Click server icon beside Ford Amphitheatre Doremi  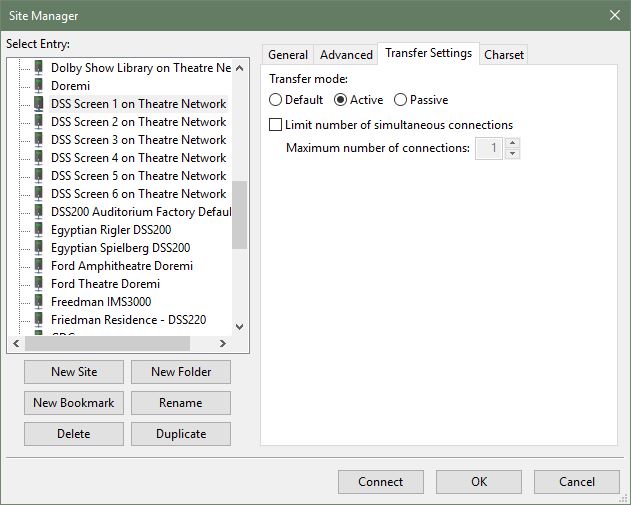point(39,266)
